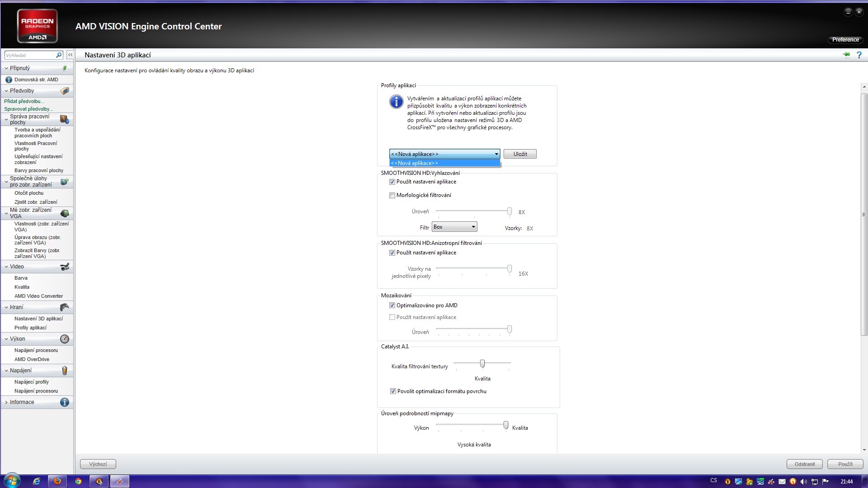This screenshot has width=868, height=488.
Task: Open AMD OverDrive in sidebar
Action: (32, 359)
